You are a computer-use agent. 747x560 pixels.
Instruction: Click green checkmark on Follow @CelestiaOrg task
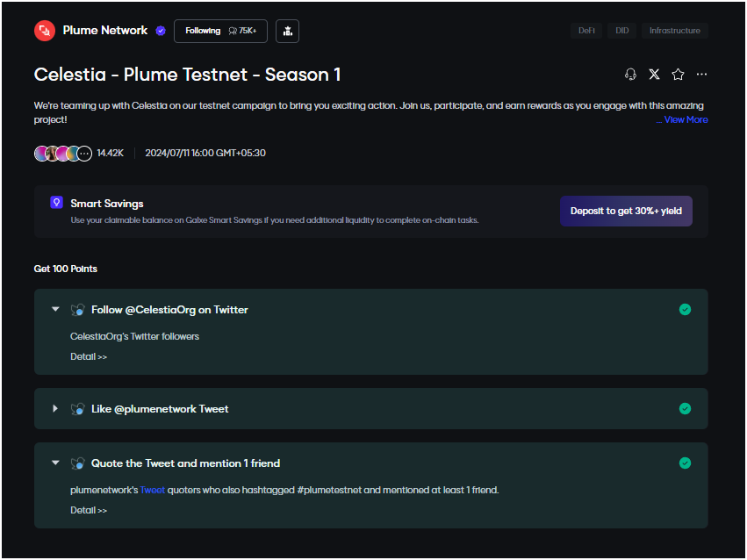(685, 310)
